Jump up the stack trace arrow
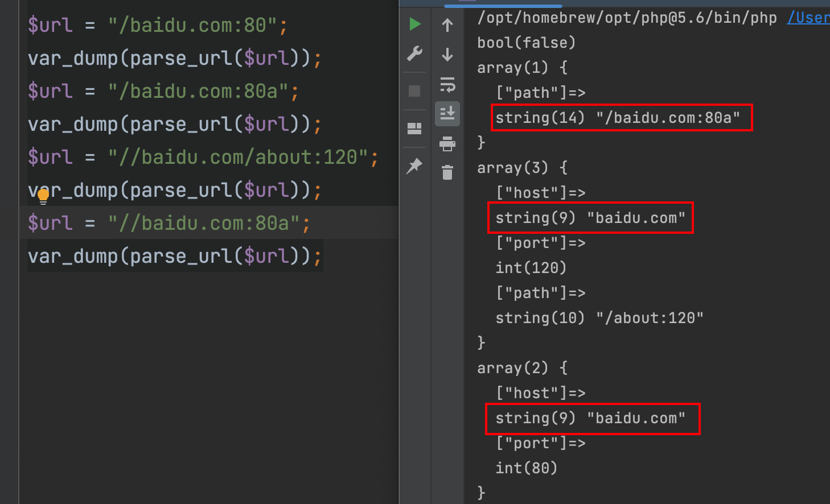Screen dimensions: 830x504 447,25
